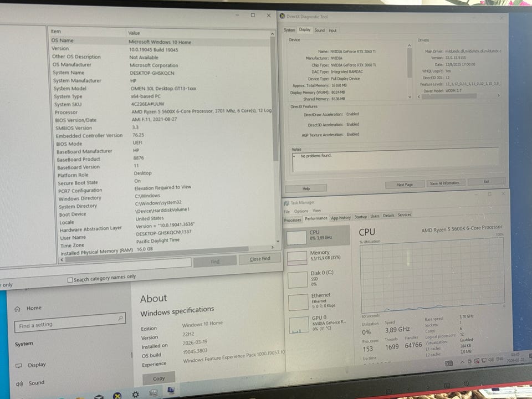Image resolution: width=532 pixels, height=399 pixels.
Task: Select the Secure Boot State row
Action: click(x=165, y=182)
